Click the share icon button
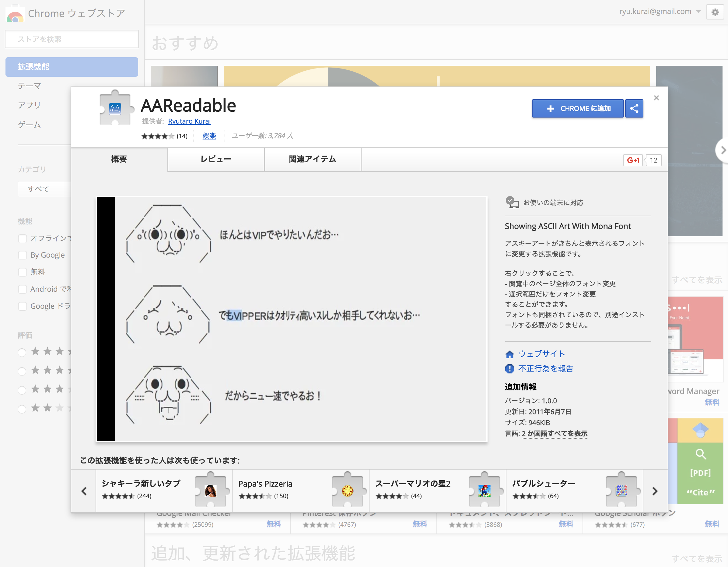Viewport: 728px width, 567px height. [x=634, y=108]
